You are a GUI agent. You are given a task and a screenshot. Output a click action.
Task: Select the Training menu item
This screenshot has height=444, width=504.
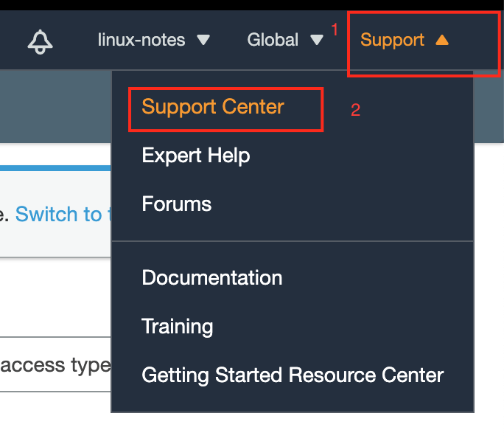[x=177, y=327]
